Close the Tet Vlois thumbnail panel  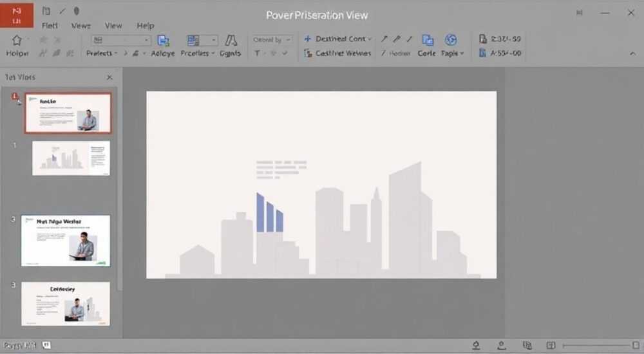pos(109,77)
